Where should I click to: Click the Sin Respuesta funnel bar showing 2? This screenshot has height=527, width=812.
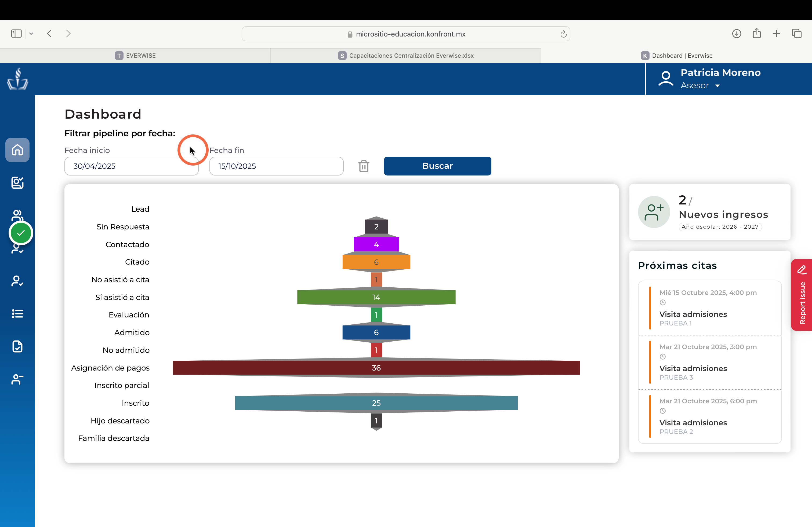pos(376,227)
